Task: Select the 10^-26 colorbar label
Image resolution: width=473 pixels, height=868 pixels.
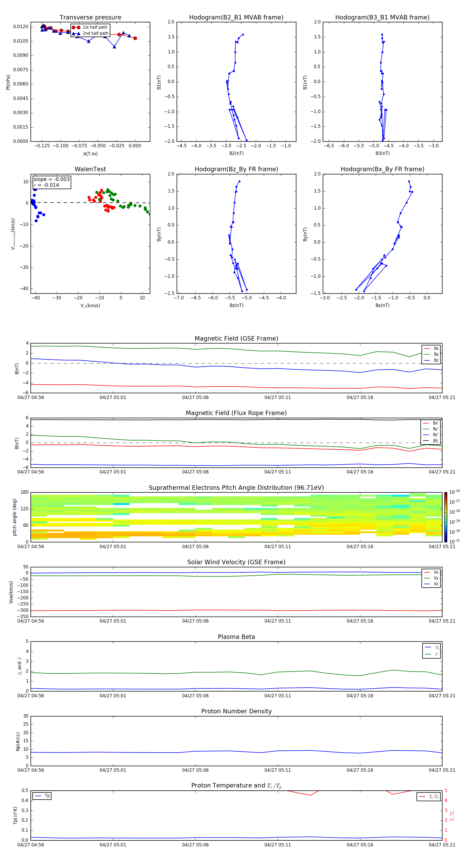Action: (455, 492)
